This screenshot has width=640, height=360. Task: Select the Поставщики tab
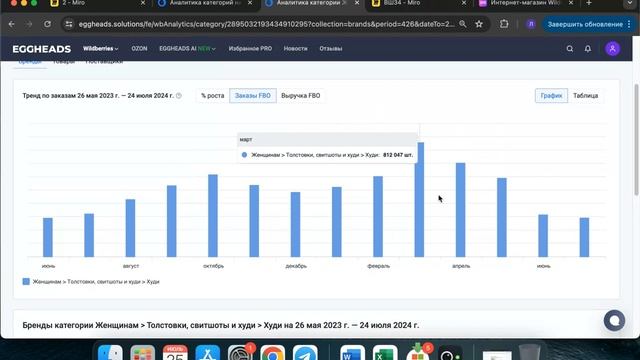[104, 62]
